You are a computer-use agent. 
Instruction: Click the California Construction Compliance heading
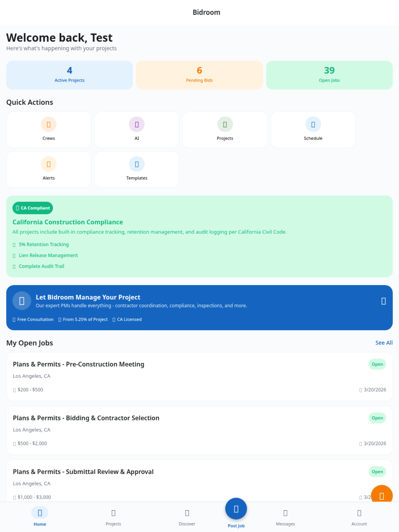68,222
